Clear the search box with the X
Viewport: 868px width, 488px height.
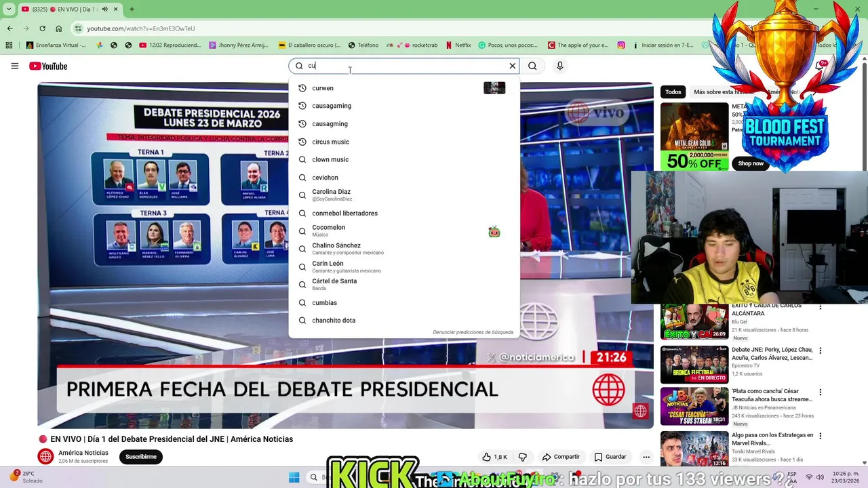tap(513, 66)
